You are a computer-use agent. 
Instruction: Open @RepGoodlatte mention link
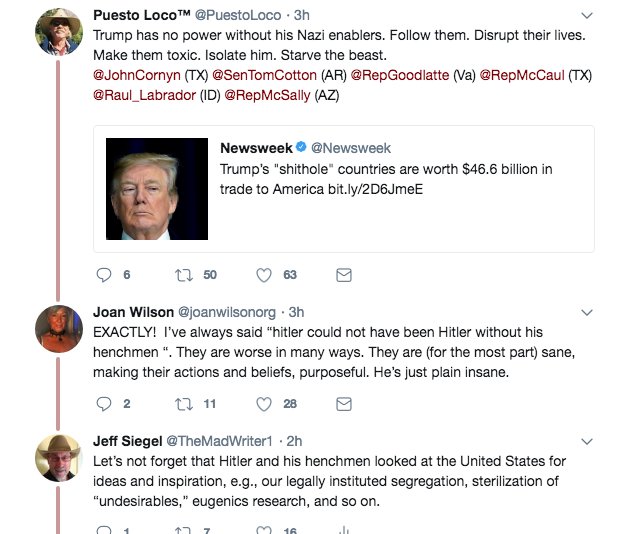pyautogui.click(x=400, y=75)
